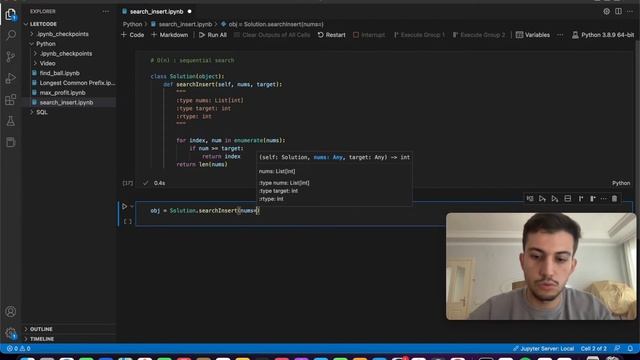The width and height of the screenshot is (640, 360).
Task: Open max_profit.ipynb file
Action: [x=62, y=93]
